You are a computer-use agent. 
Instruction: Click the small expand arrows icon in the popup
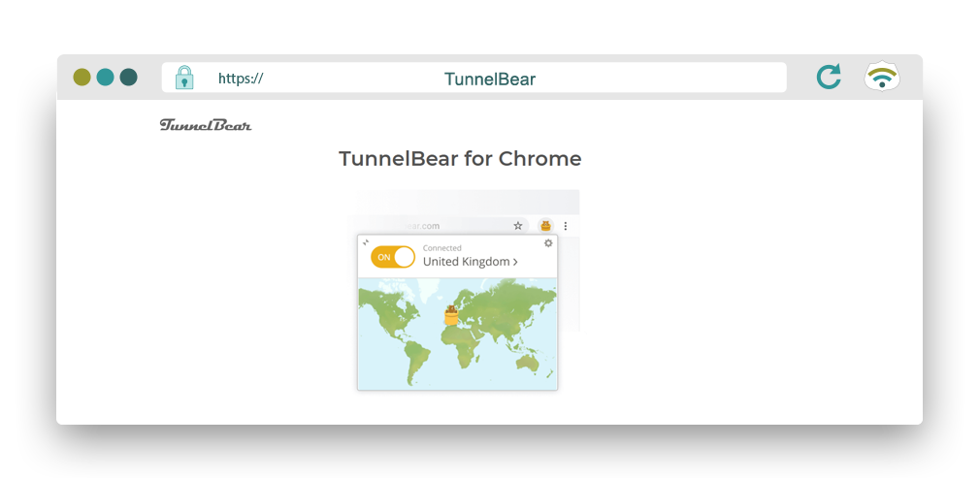click(366, 243)
